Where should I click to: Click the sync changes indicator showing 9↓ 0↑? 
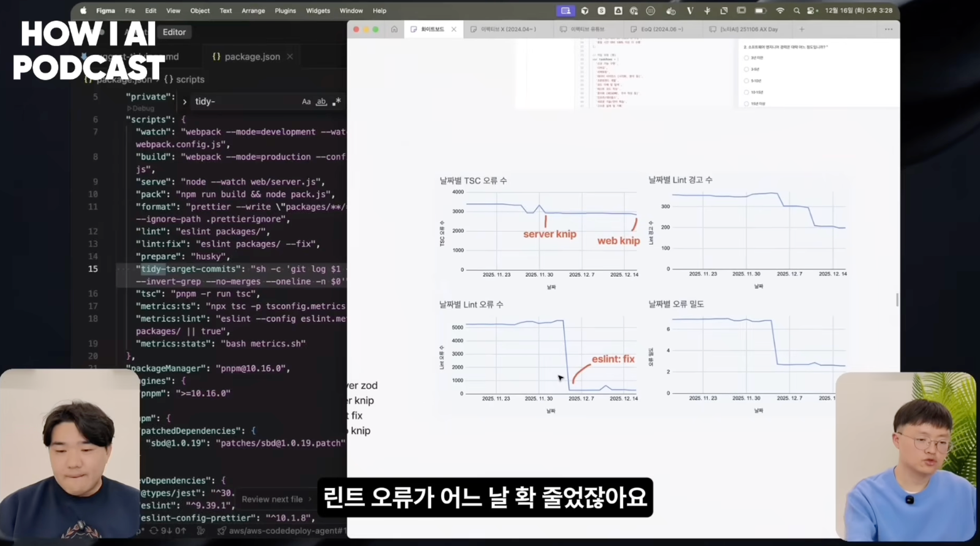pyautogui.click(x=168, y=531)
